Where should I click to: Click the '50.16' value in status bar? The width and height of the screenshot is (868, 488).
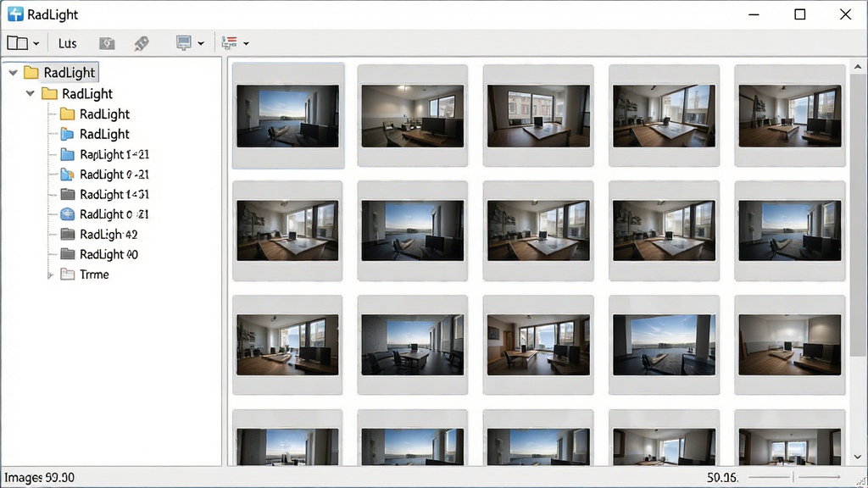tap(722, 478)
